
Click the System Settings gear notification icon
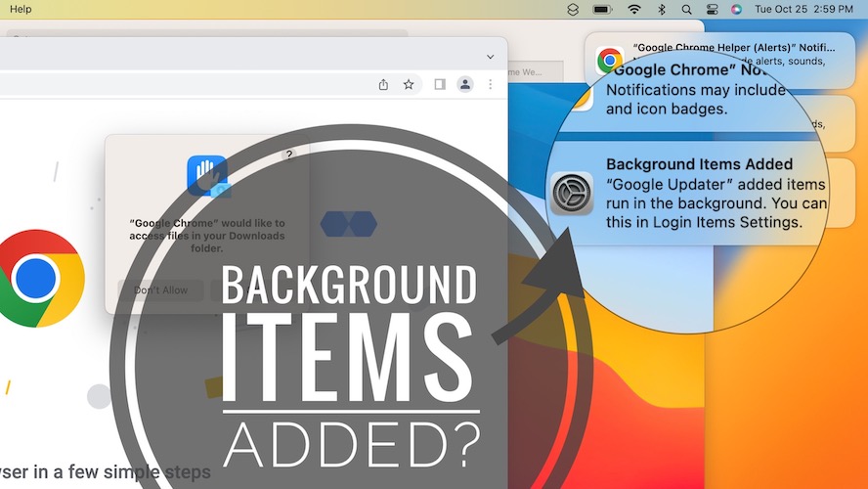tap(571, 193)
